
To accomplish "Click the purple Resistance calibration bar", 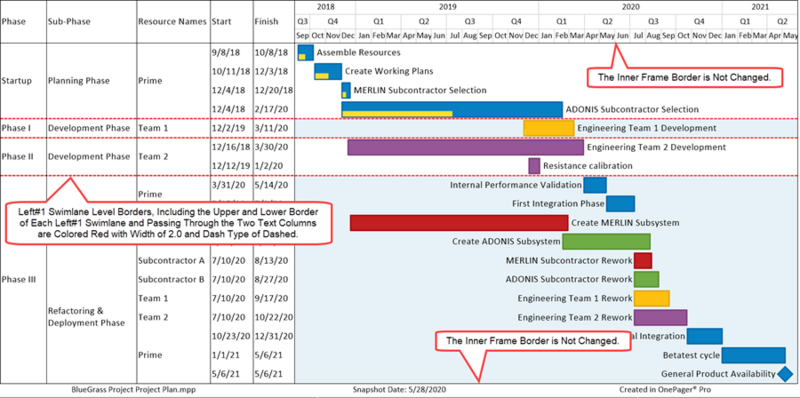I will [x=534, y=166].
